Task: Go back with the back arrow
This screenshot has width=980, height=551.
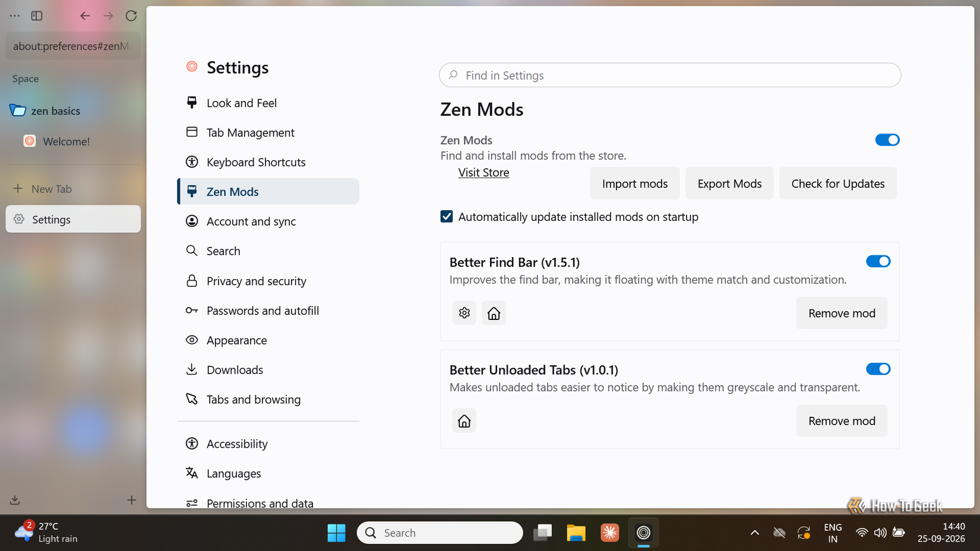Action: click(85, 16)
